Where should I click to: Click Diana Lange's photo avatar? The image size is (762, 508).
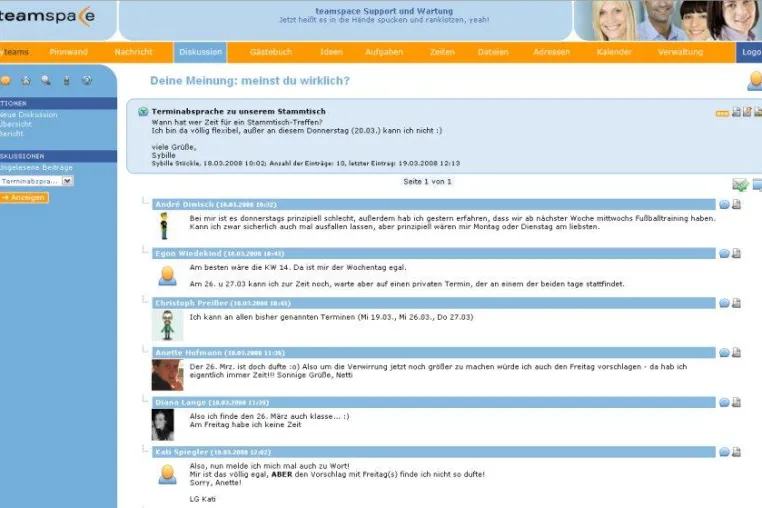(x=163, y=425)
